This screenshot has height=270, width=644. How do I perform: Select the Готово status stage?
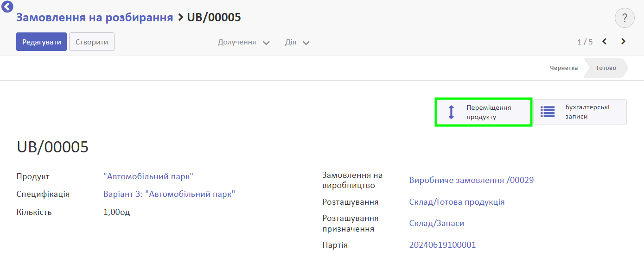tap(606, 68)
